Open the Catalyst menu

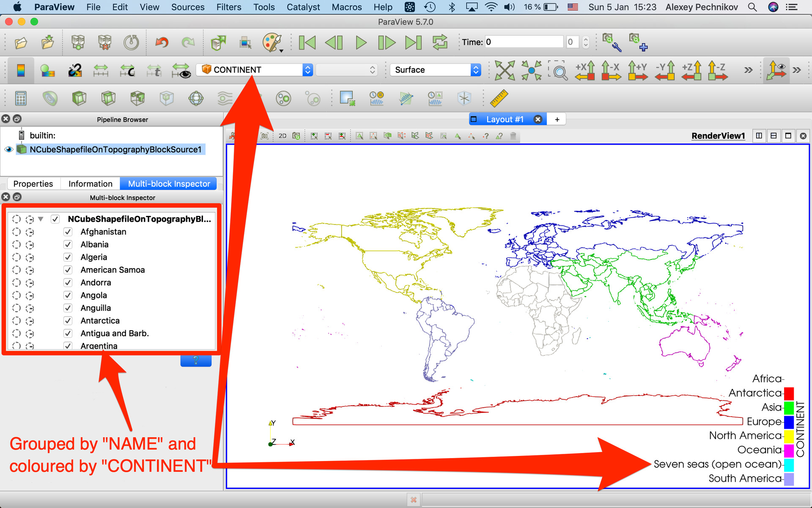303,7
